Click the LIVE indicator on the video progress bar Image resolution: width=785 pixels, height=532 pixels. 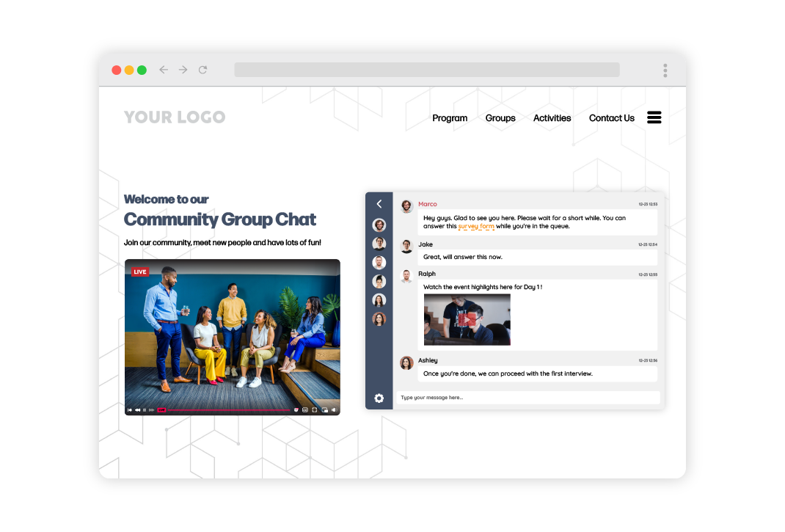(161, 409)
